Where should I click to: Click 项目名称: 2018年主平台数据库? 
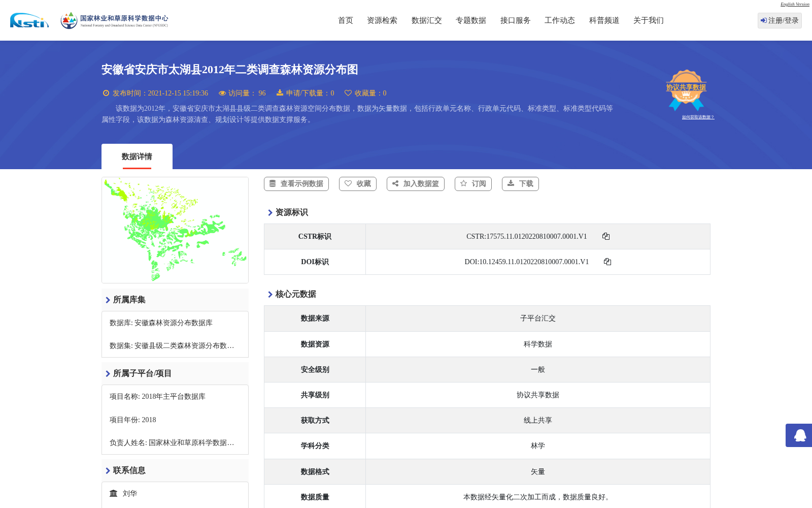point(157,397)
